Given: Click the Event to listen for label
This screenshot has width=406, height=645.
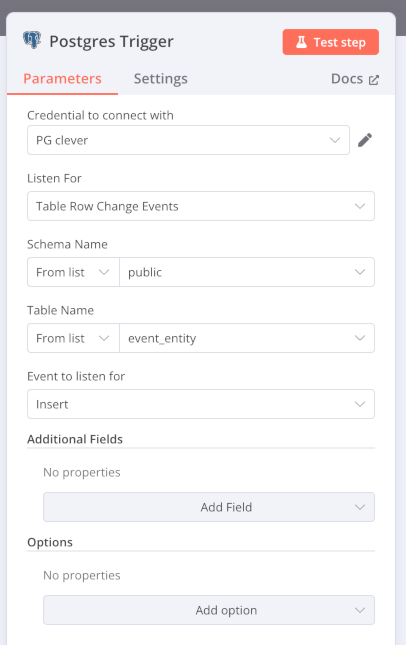Looking at the screenshot, I should 76,376.
